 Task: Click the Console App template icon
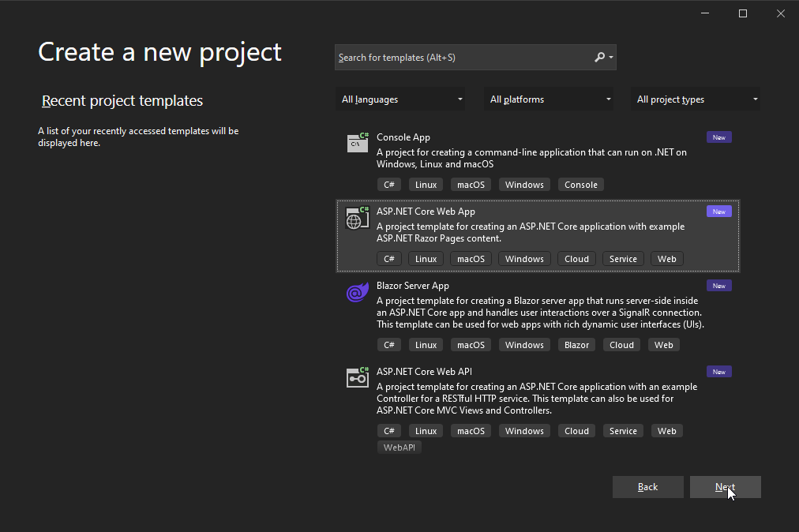358,142
